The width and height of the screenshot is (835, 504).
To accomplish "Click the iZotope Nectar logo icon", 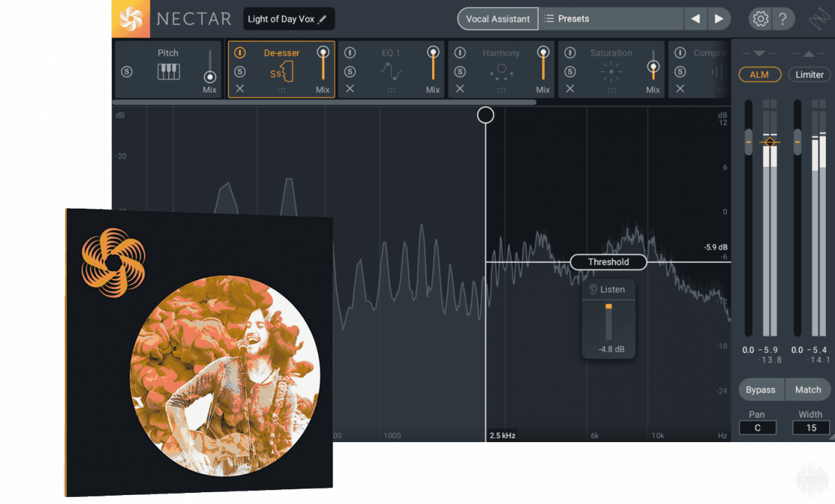I will (131, 19).
